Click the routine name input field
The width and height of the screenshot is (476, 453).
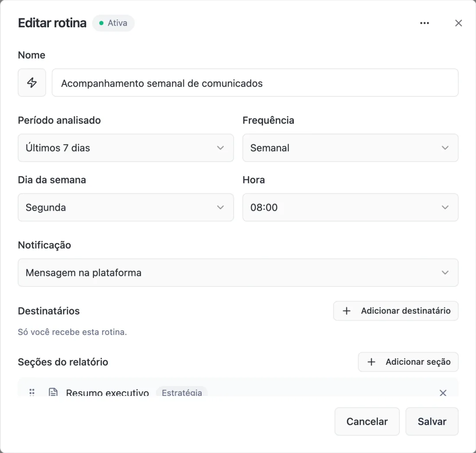255,83
